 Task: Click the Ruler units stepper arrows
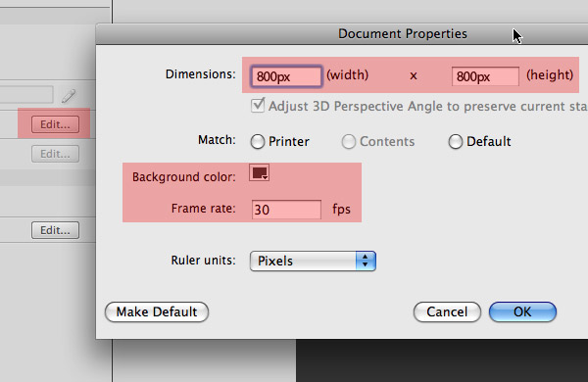pyautogui.click(x=366, y=261)
